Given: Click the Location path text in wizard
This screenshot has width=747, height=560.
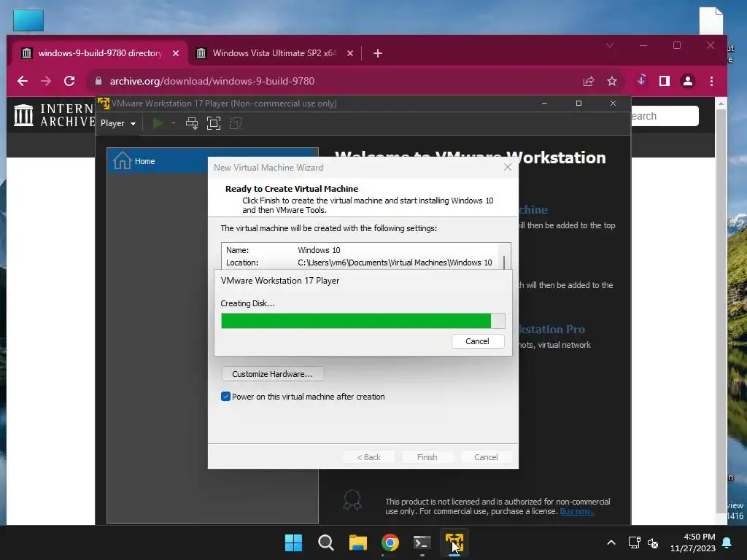Looking at the screenshot, I should pos(395,262).
